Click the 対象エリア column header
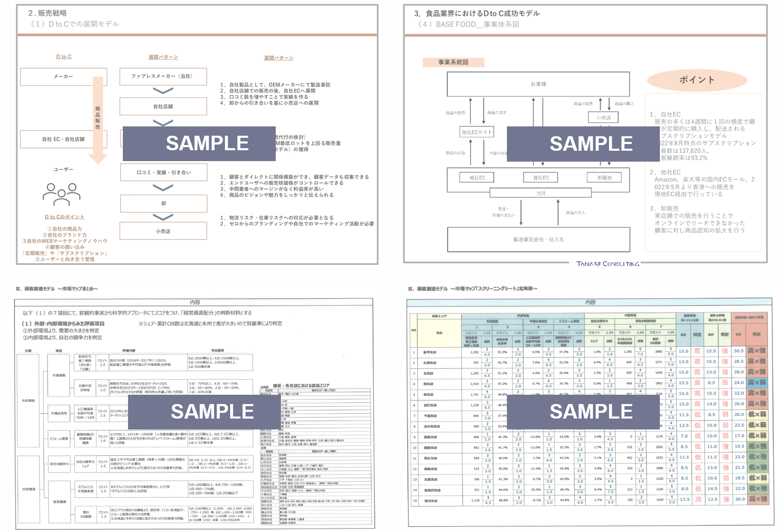This screenshot has height=532, width=778. tap(440, 316)
